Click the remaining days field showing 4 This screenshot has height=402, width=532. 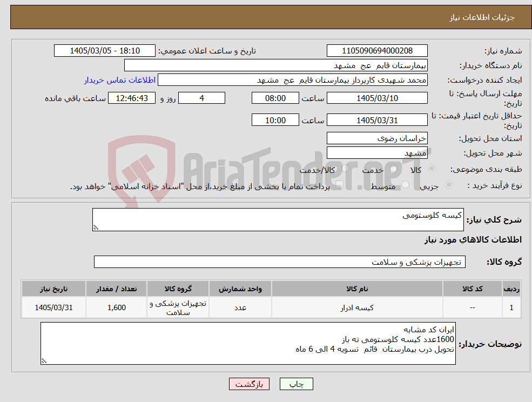pyautogui.click(x=201, y=98)
